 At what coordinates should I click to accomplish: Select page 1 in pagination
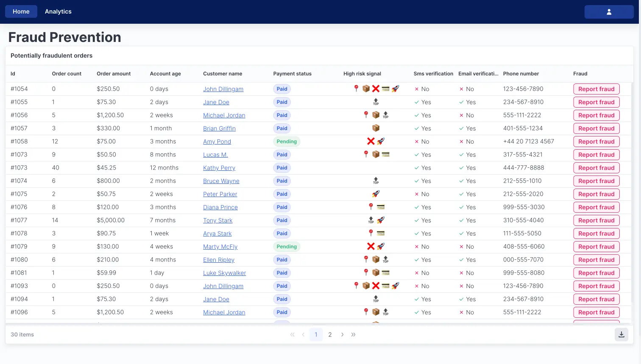(316, 334)
